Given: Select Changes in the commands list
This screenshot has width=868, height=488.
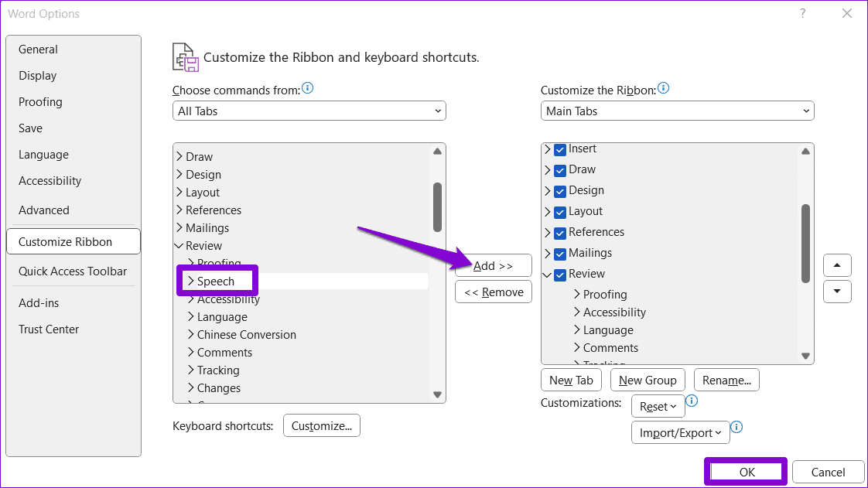Looking at the screenshot, I should 219,388.
